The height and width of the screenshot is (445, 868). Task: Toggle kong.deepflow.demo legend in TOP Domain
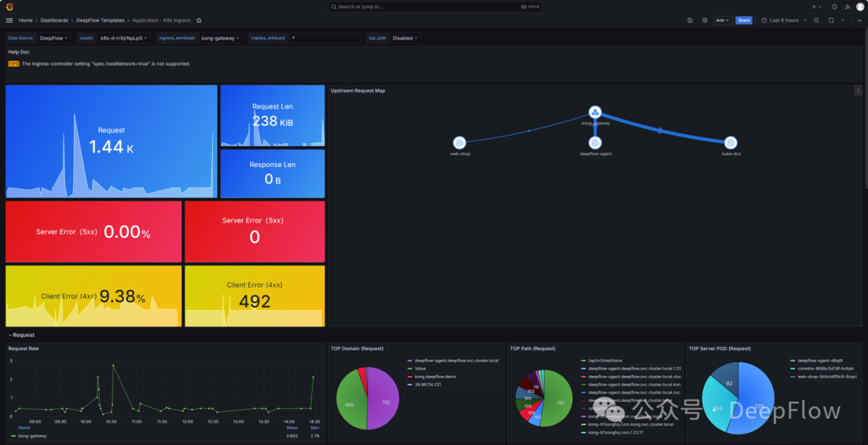click(434, 377)
